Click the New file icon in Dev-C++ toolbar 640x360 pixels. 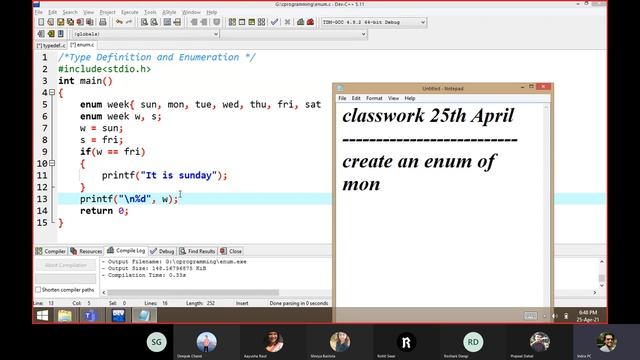41,22
